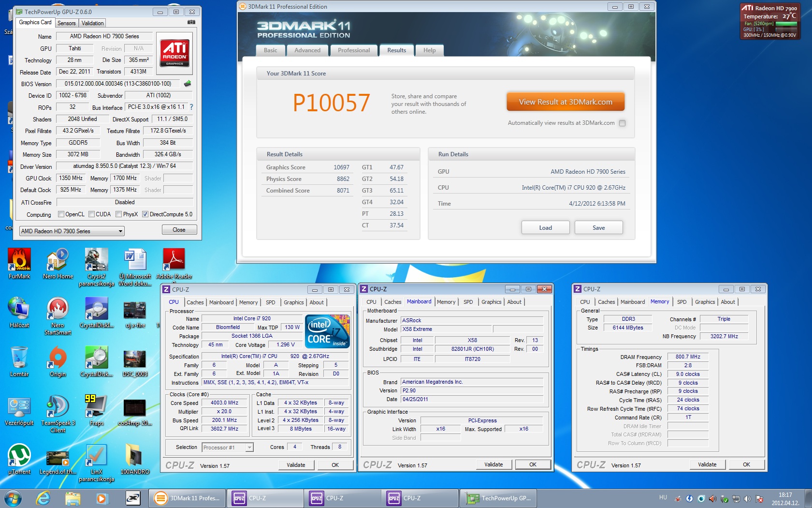Image resolution: width=812 pixels, height=508 pixels.
Task: Click Validate in the Intel Core i7 processor CPU-Z window
Action: pyautogui.click(x=296, y=465)
